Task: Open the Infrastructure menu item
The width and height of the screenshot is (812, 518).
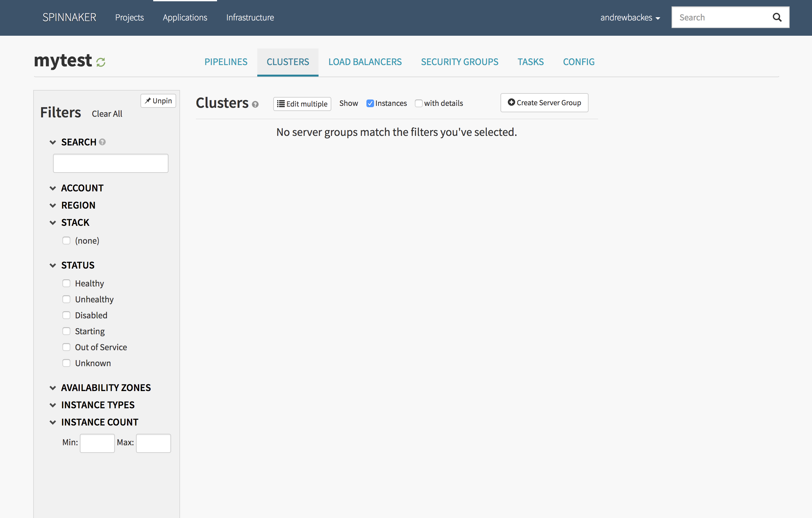Action: [x=250, y=18]
